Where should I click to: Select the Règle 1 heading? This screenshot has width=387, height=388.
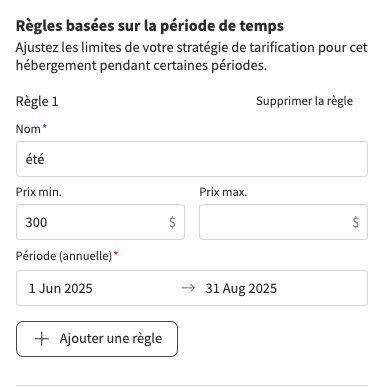[x=37, y=101]
